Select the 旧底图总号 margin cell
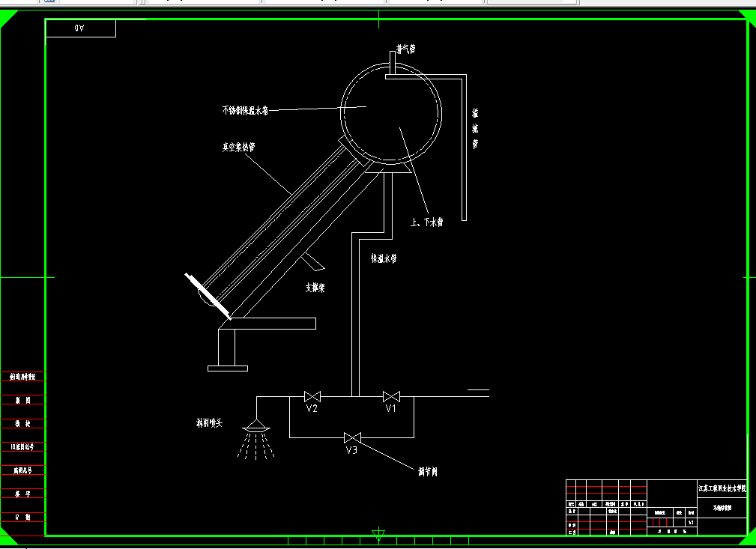This screenshot has width=756, height=549. click(22, 447)
